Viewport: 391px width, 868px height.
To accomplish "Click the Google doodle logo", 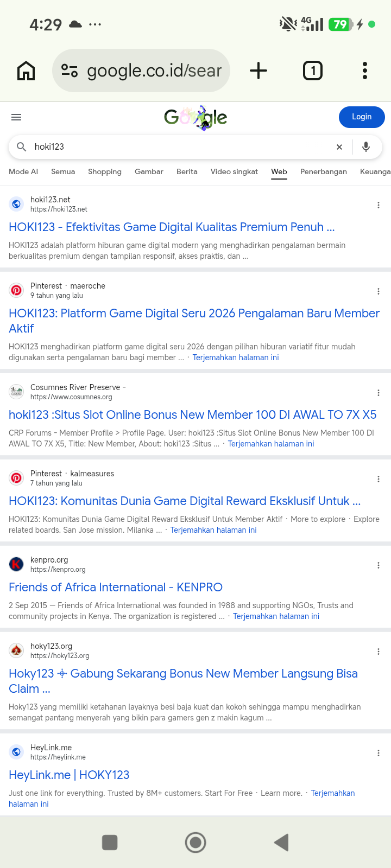I will tap(195, 117).
